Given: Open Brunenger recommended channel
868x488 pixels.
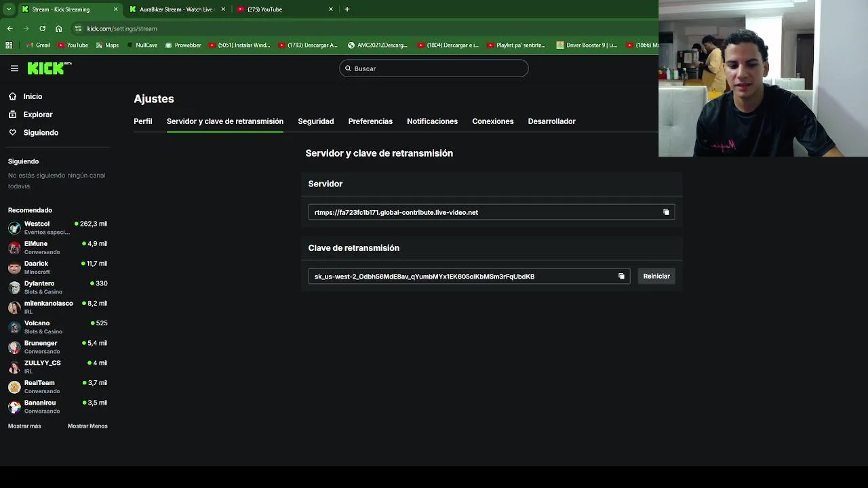Looking at the screenshot, I should coord(58,347).
